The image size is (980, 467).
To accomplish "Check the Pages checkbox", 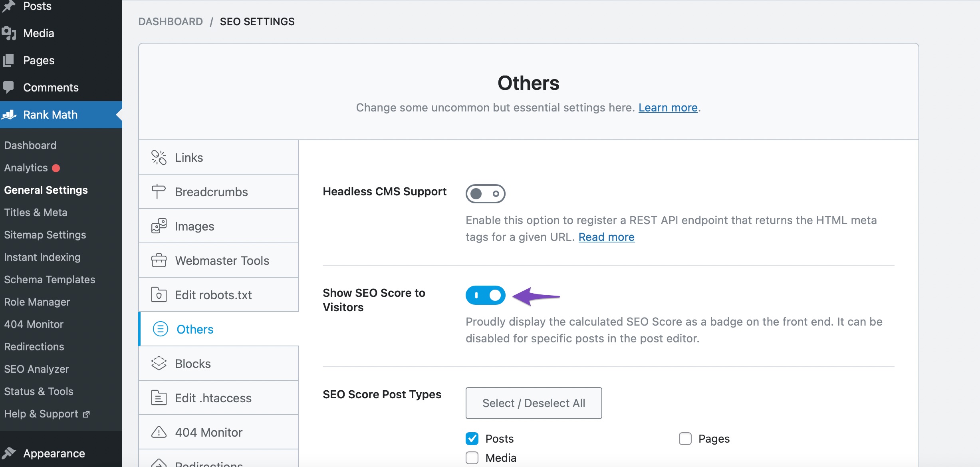I will pyautogui.click(x=685, y=439).
